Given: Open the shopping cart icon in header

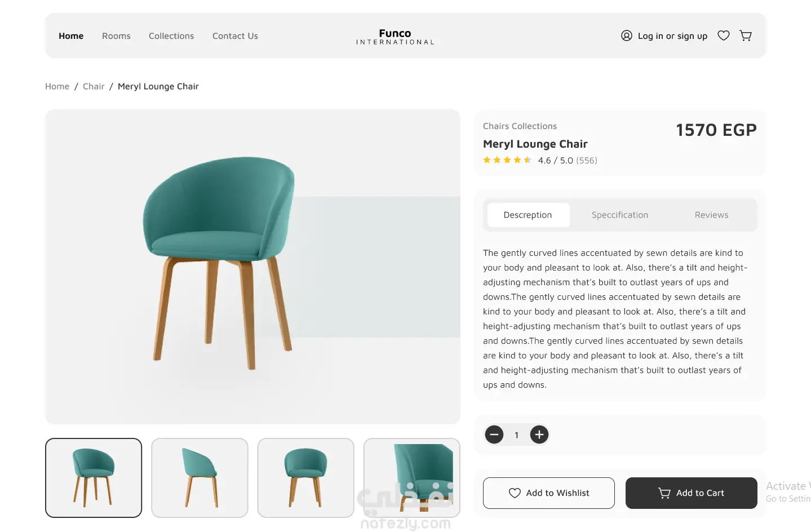Looking at the screenshot, I should coord(745,36).
